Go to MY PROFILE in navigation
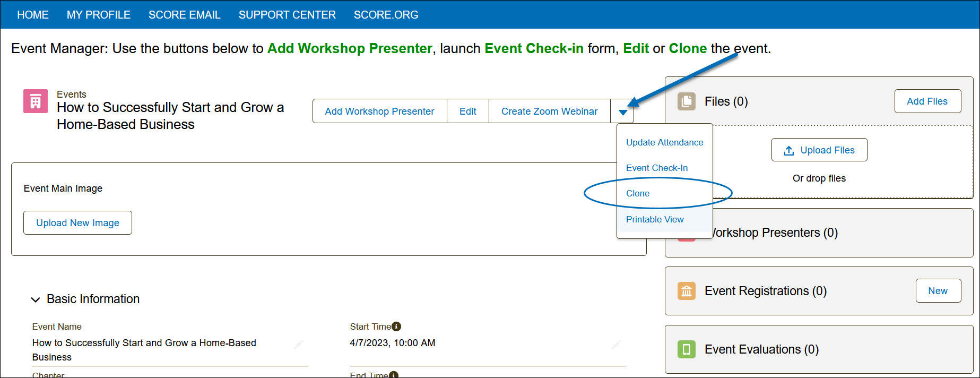This screenshot has height=378, width=980. click(99, 15)
